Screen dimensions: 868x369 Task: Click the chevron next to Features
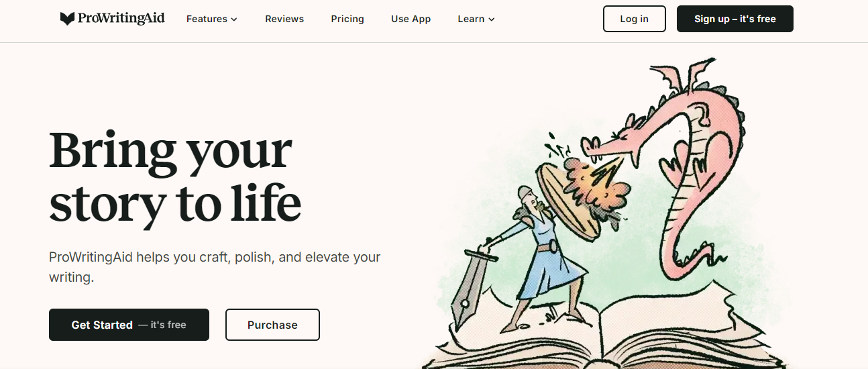pos(234,19)
